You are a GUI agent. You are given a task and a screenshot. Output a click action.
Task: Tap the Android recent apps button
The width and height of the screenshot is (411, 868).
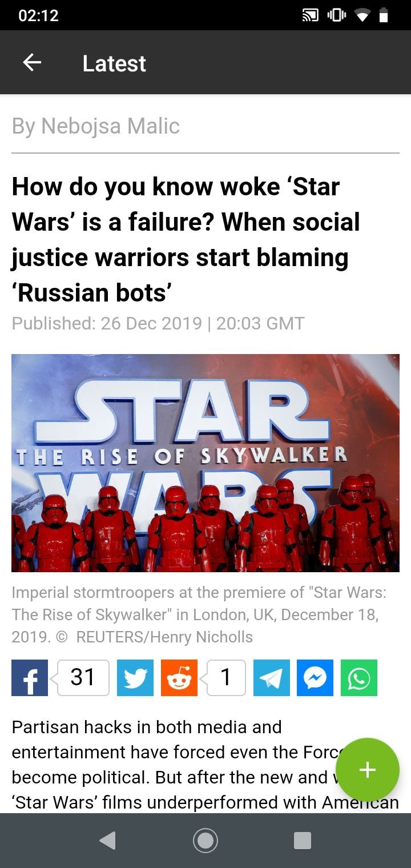(x=303, y=841)
